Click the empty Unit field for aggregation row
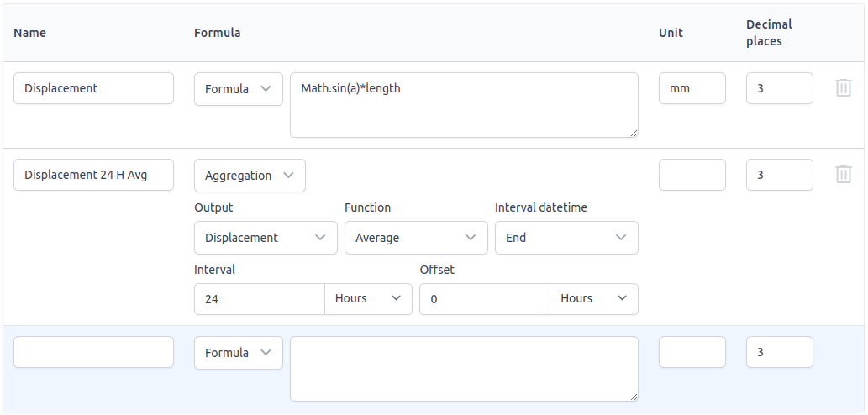The image size is (868, 415). click(x=692, y=175)
